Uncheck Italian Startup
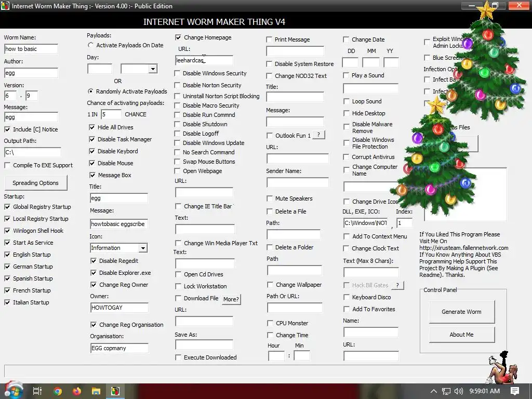This screenshot has height=399, width=532. 7,302
